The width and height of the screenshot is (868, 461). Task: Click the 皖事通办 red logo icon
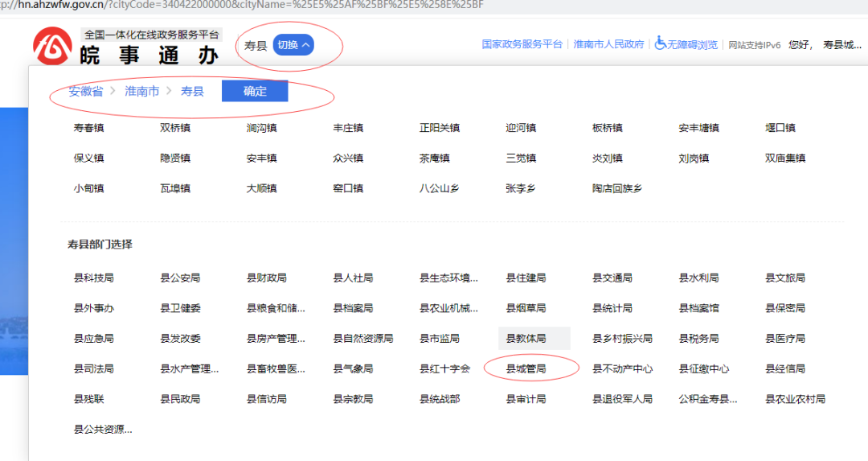(52, 47)
